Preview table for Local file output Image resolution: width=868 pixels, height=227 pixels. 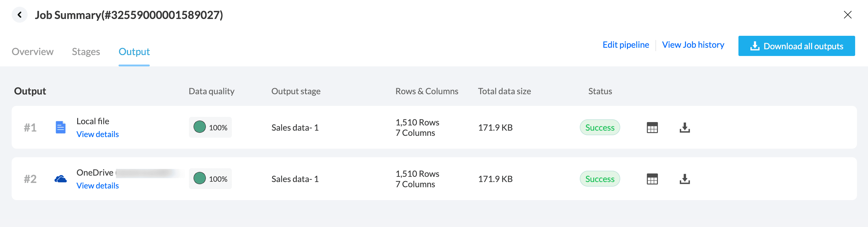652,128
